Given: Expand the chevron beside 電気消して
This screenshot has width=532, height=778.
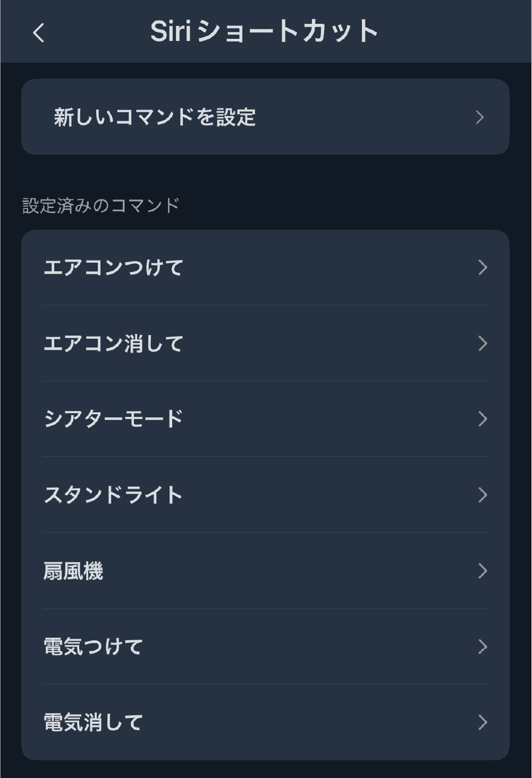Looking at the screenshot, I should coord(484,723).
